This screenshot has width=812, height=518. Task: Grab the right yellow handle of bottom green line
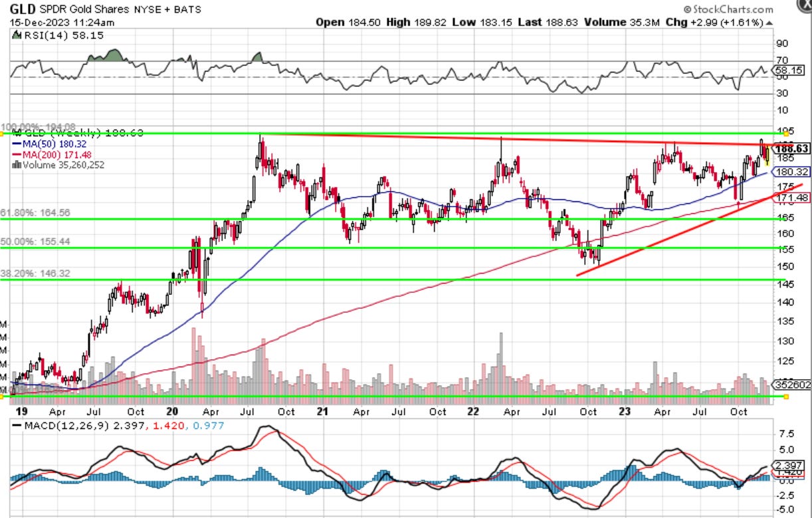786,396
